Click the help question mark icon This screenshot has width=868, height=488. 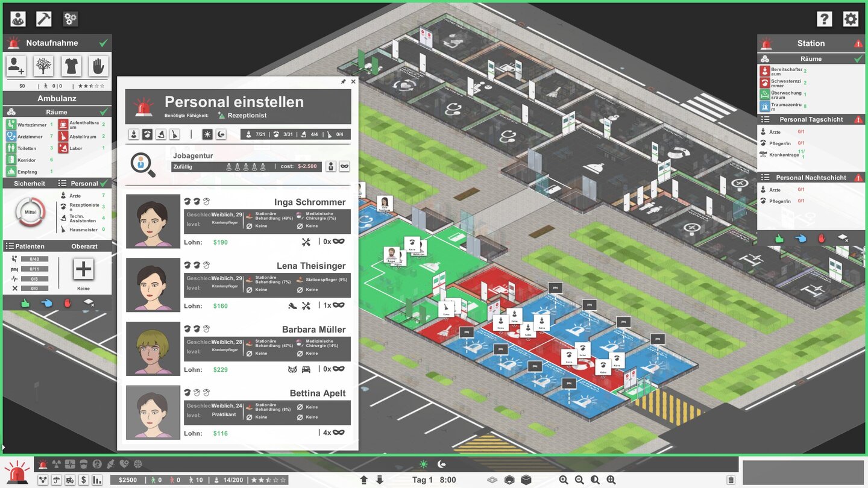coord(824,19)
